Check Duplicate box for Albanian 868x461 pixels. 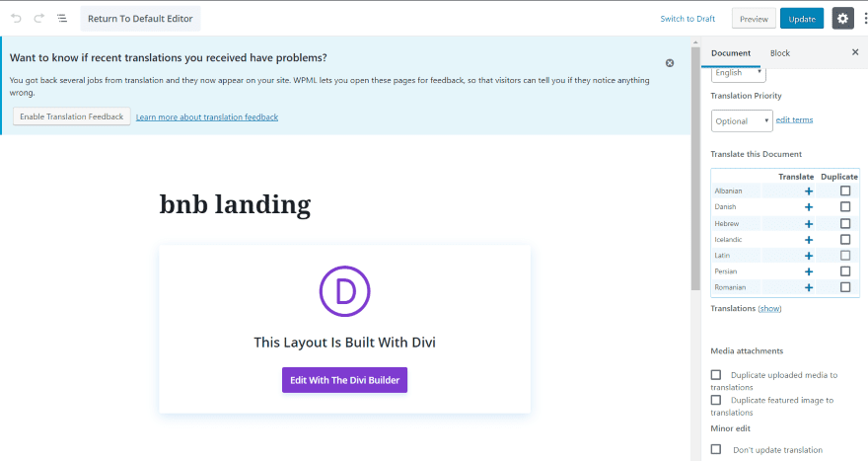pyautogui.click(x=845, y=191)
